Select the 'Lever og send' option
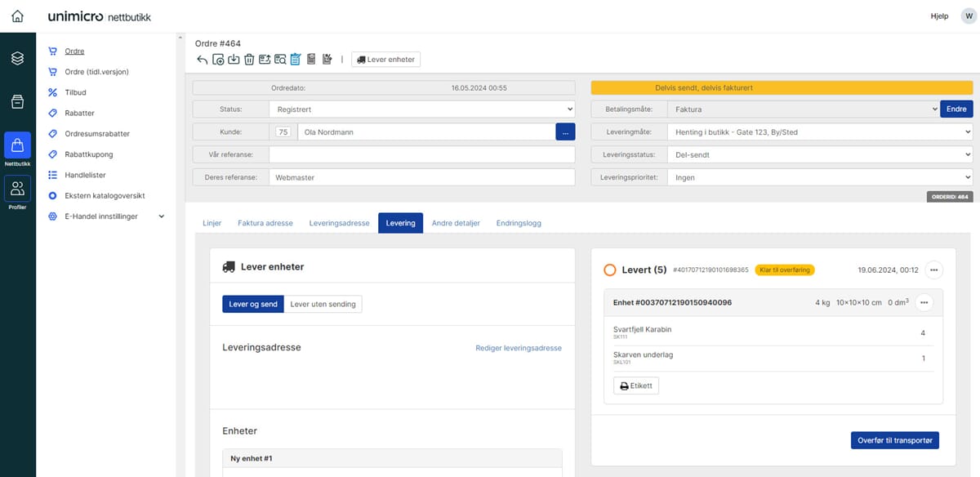 click(253, 304)
